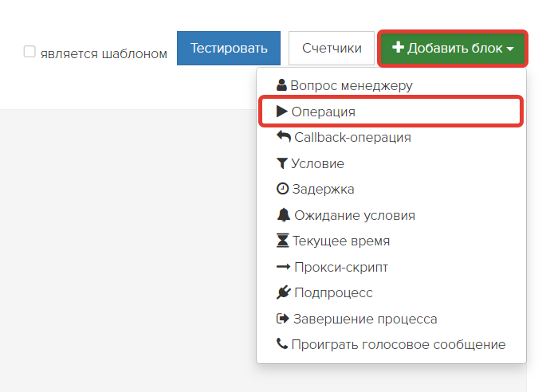Click the play triangle icon for Операция

tap(281, 112)
